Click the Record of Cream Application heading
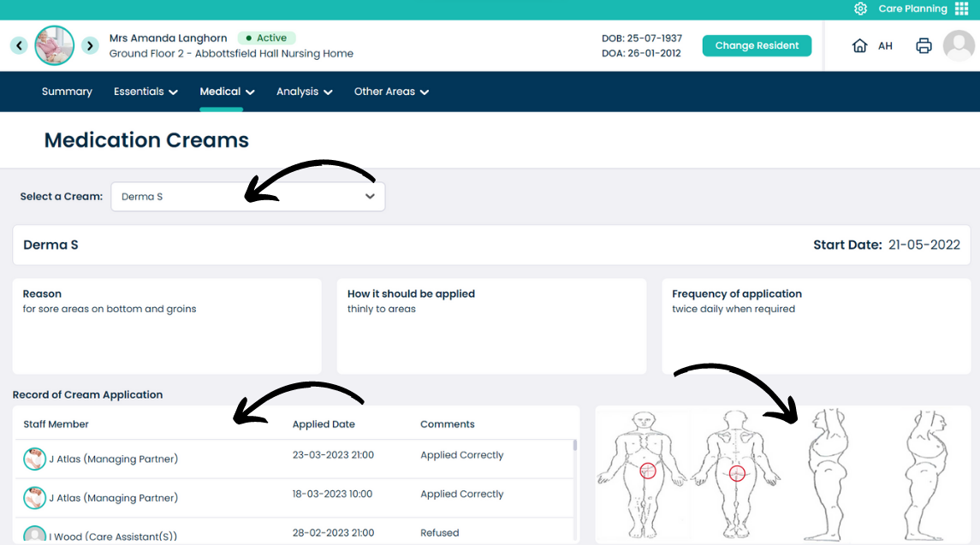The height and width of the screenshot is (545, 980). (x=87, y=394)
